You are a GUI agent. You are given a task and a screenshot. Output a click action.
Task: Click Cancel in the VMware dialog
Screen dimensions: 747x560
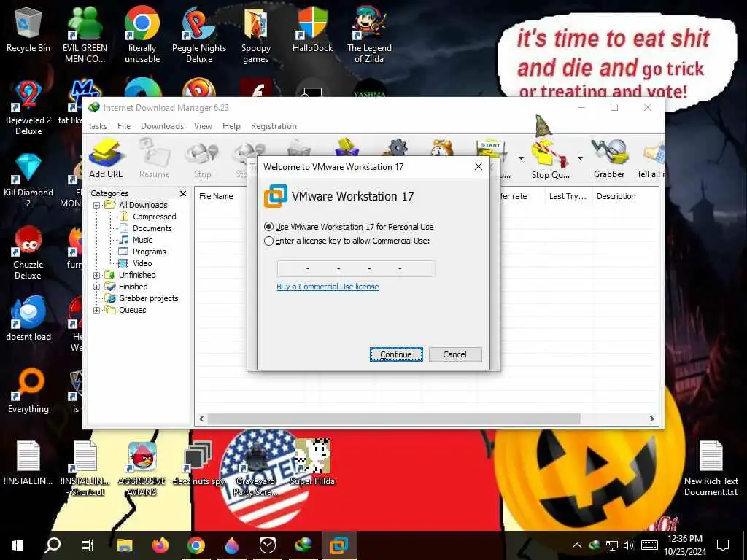(x=455, y=354)
